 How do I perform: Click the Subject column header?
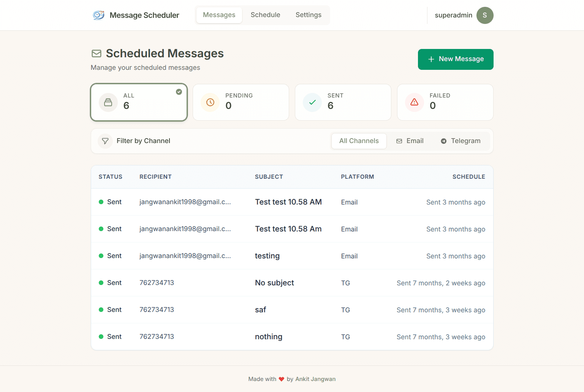point(269,177)
